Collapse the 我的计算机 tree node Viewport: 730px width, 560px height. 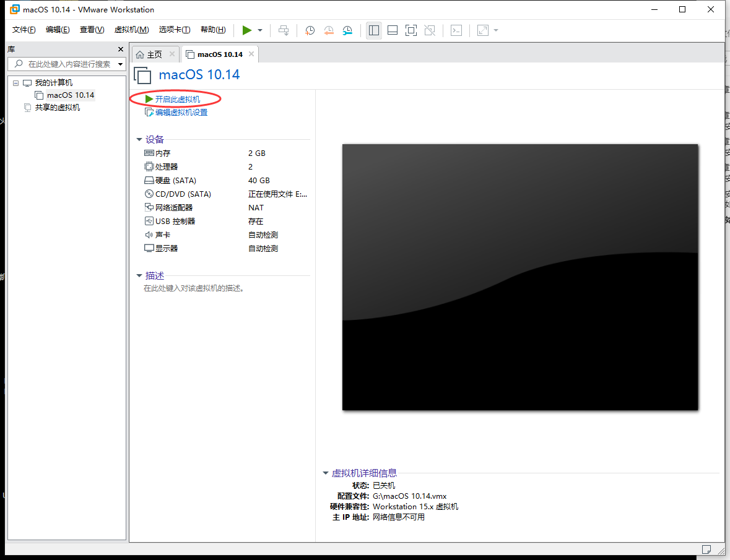pos(16,83)
